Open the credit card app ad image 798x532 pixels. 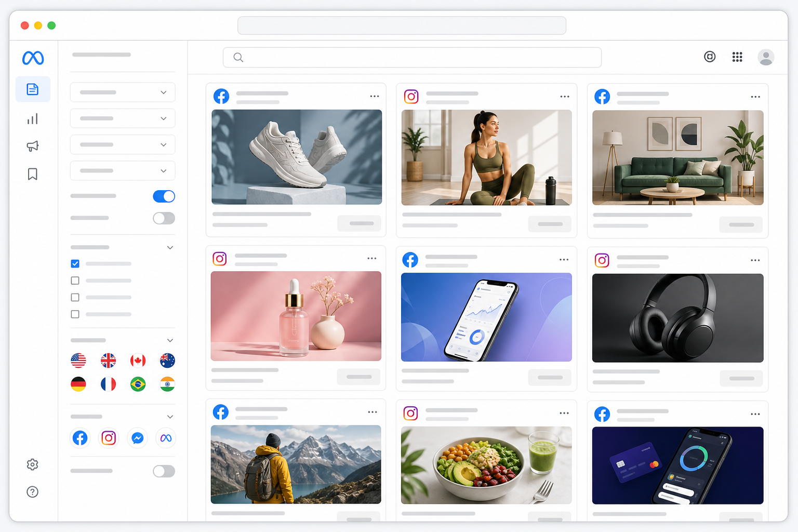pos(678,465)
